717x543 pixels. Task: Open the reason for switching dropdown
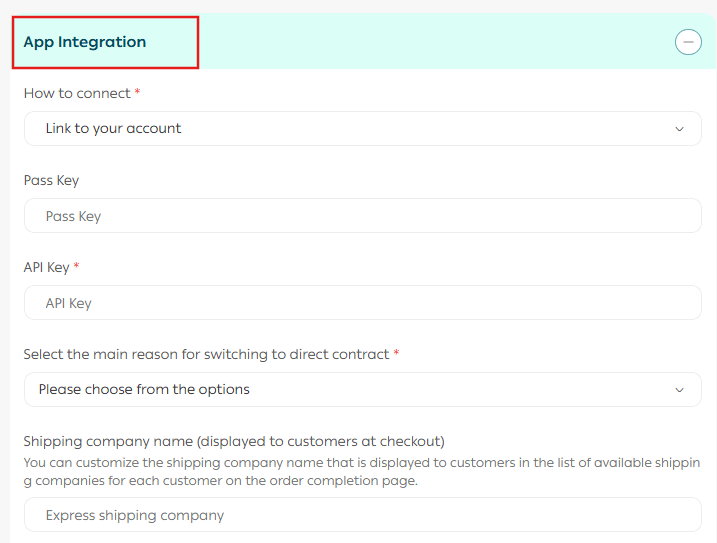click(362, 390)
